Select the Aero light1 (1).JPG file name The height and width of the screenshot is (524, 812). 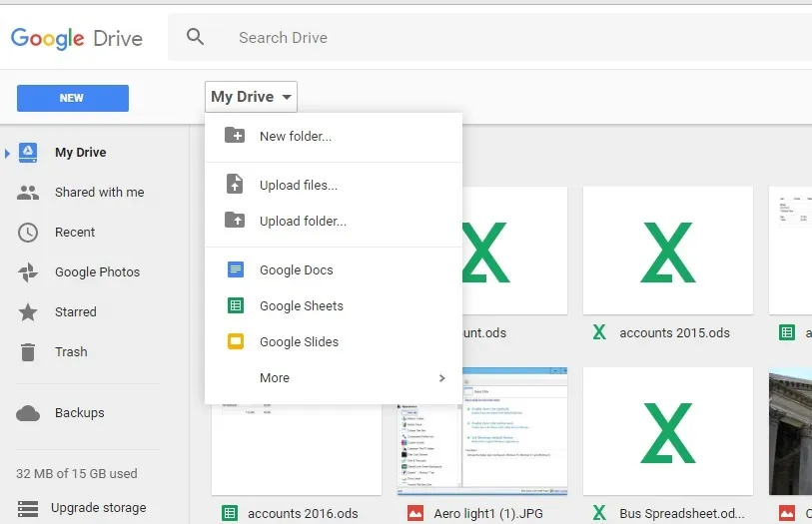(488, 514)
